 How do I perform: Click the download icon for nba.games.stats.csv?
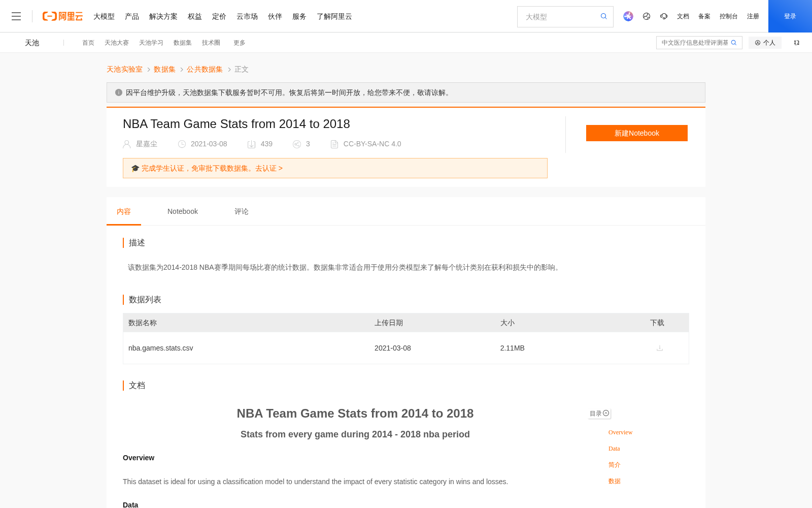tap(660, 348)
